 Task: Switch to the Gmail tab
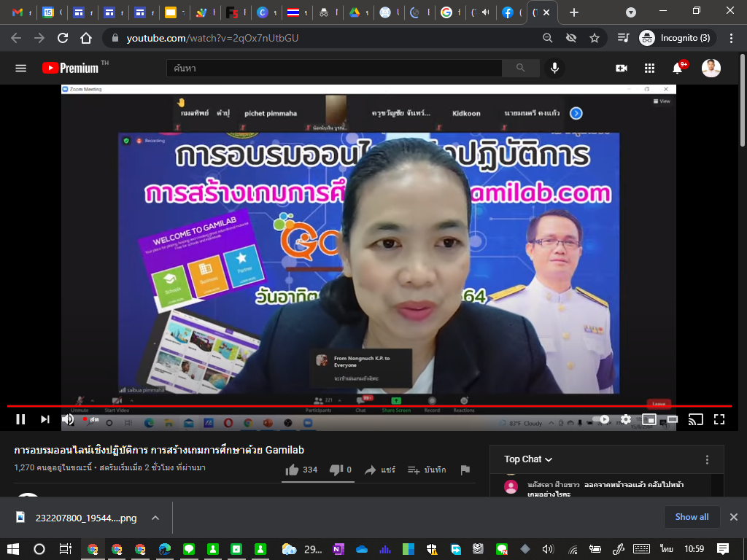click(18, 13)
